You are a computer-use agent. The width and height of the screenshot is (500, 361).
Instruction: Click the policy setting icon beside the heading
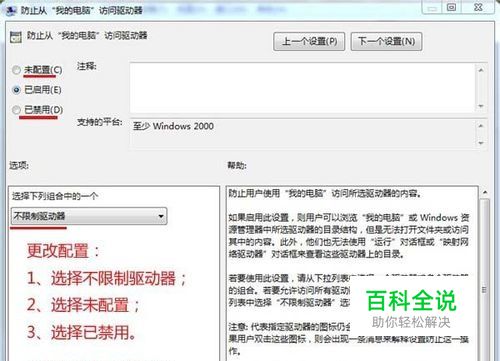point(16,37)
